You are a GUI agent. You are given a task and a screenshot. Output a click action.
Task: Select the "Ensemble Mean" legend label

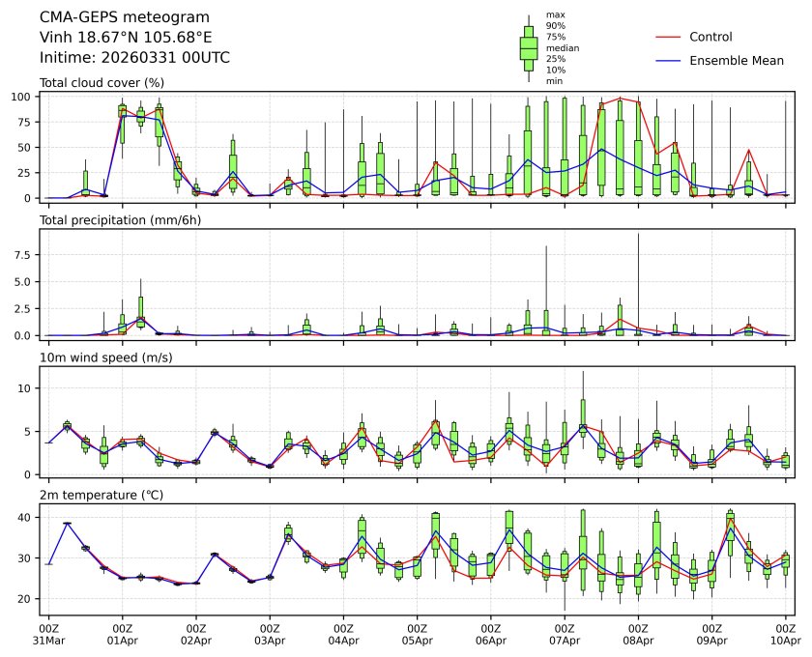point(736,61)
